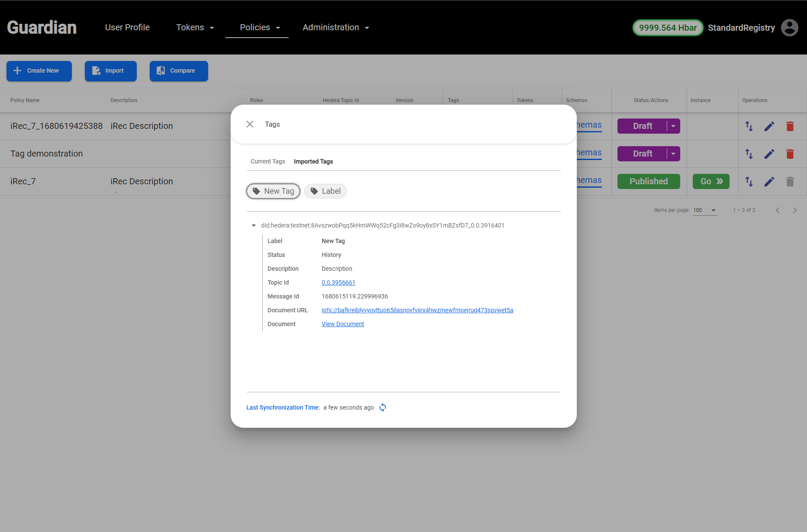Click the 9999.564 Hbar balance badge

668,28
